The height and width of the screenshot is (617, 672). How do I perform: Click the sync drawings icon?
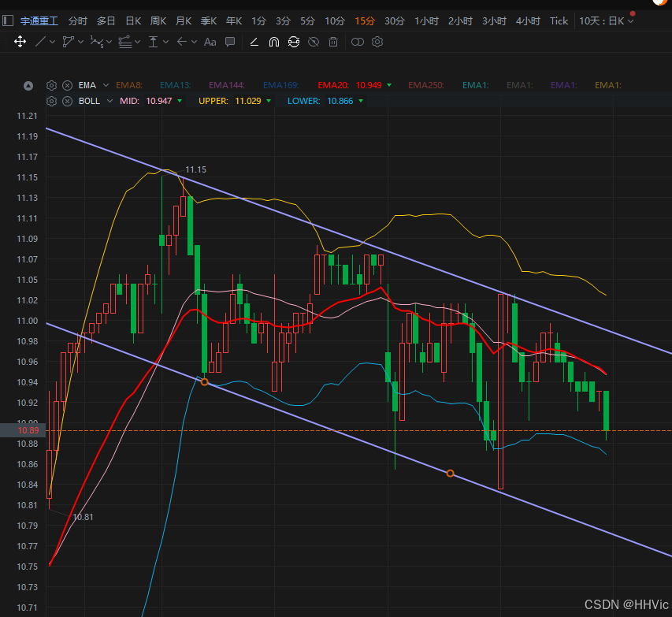(x=294, y=42)
